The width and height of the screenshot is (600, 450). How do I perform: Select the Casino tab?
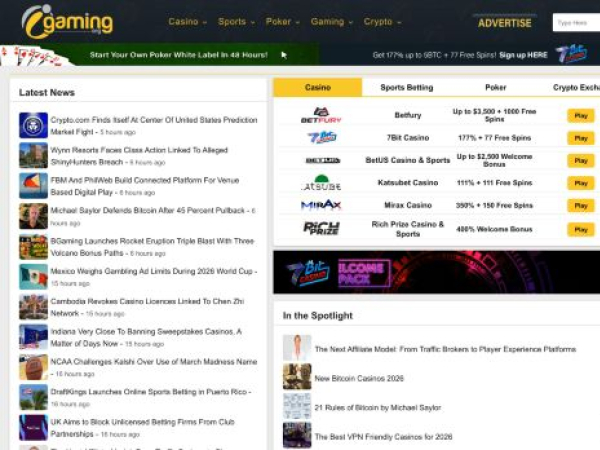coord(318,87)
